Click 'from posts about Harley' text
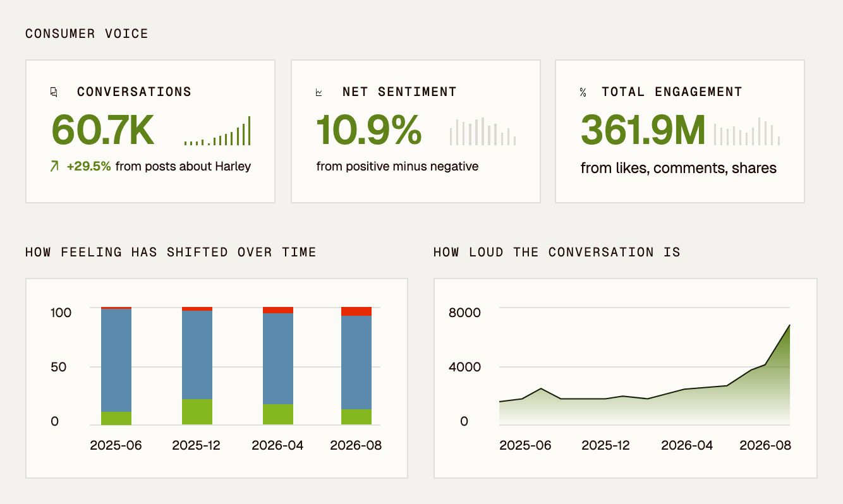 pos(183,167)
